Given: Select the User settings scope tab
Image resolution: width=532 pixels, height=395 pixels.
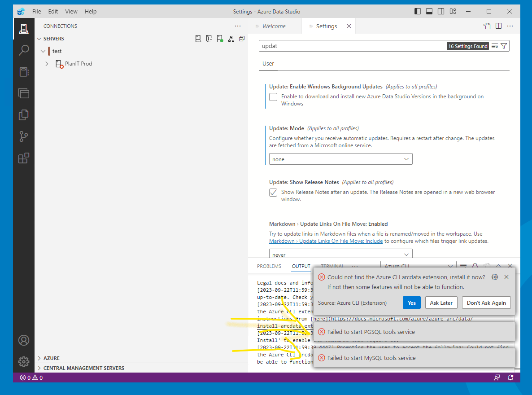Looking at the screenshot, I should coord(268,63).
